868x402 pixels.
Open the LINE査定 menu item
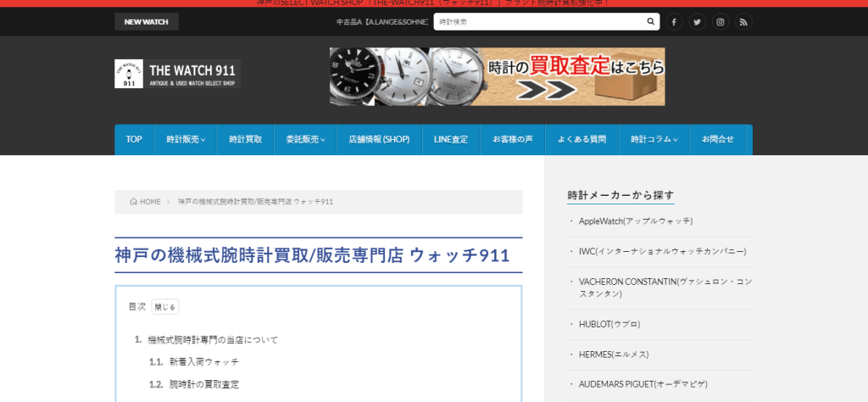[x=451, y=139]
